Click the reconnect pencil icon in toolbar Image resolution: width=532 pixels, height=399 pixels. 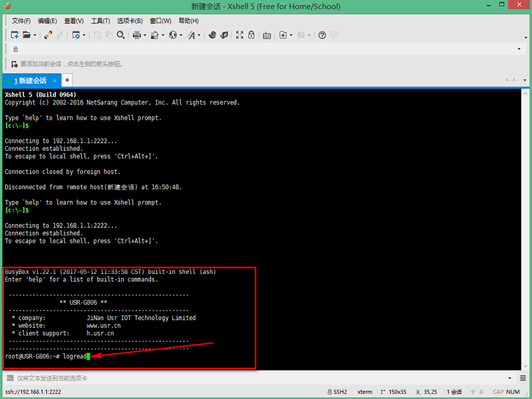pos(48,35)
